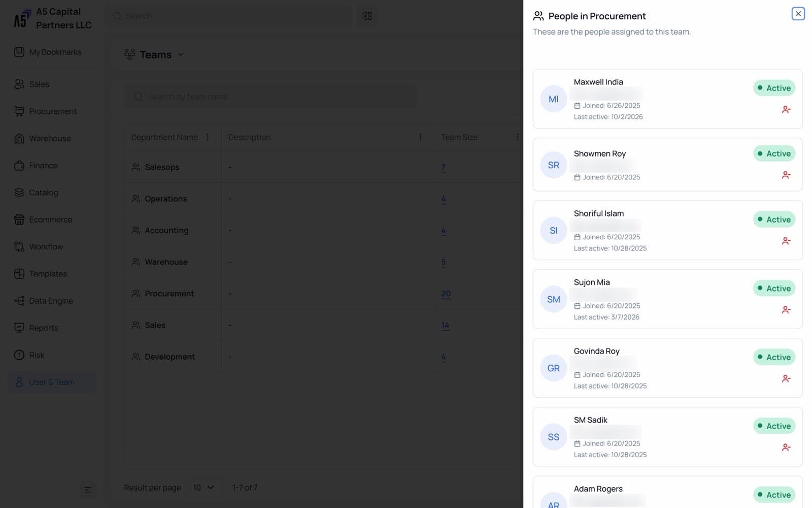Remove SM Sadik from the team
Image resolution: width=812 pixels, height=508 pixels.
(x=786, y=447)
